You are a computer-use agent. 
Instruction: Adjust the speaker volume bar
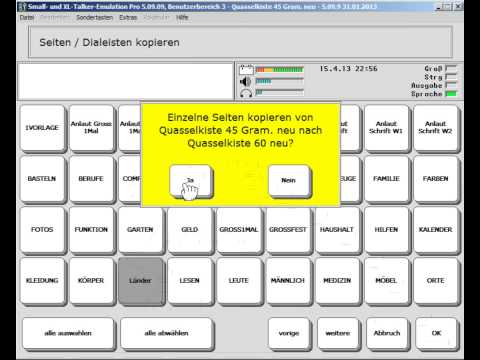coord(279,81)
